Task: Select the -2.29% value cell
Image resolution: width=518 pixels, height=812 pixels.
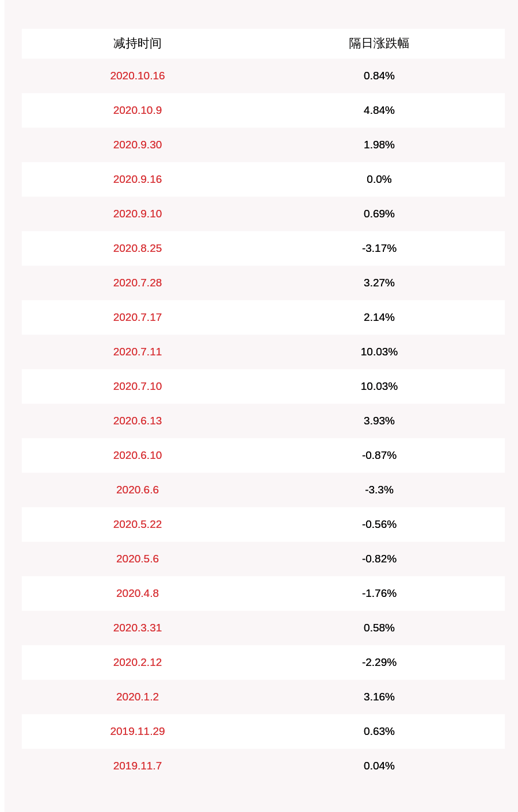Action: point(379,662)
